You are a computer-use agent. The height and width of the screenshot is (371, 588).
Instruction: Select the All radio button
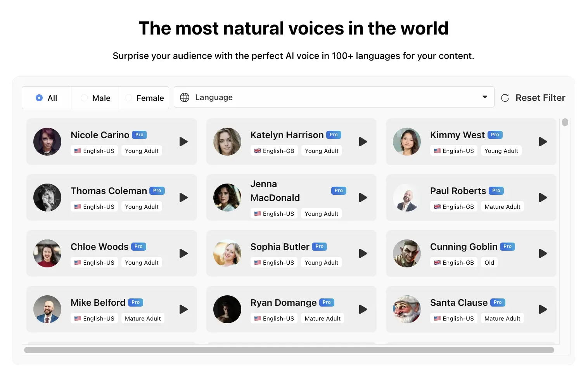point(39,98)
